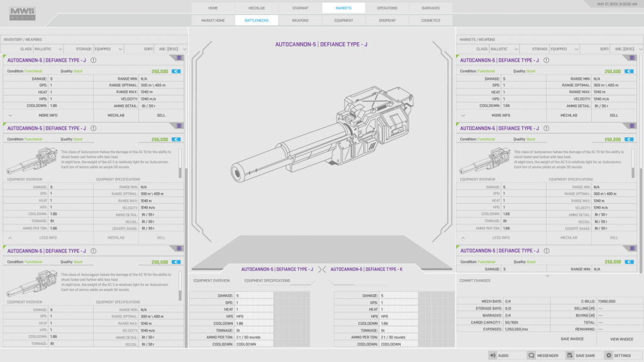Click the info icon on first inventory Autocannon-5

pyautogui.click(x=92, y=60)
